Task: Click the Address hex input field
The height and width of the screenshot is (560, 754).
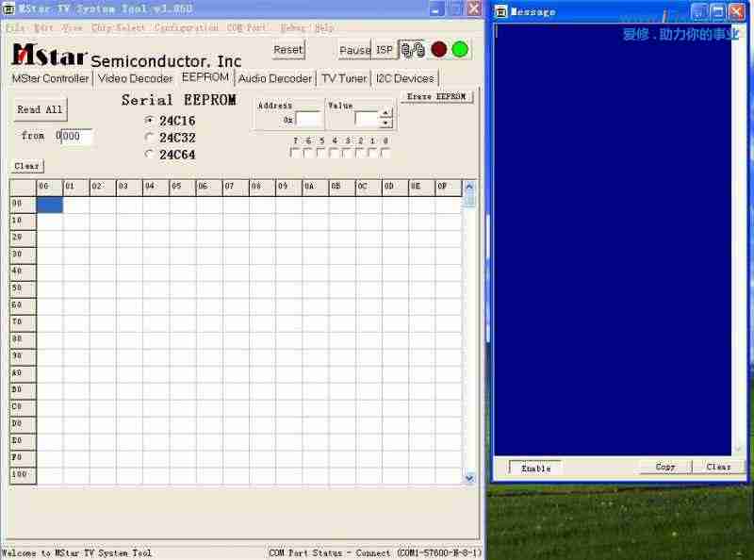Action: [x=308, y=120]
